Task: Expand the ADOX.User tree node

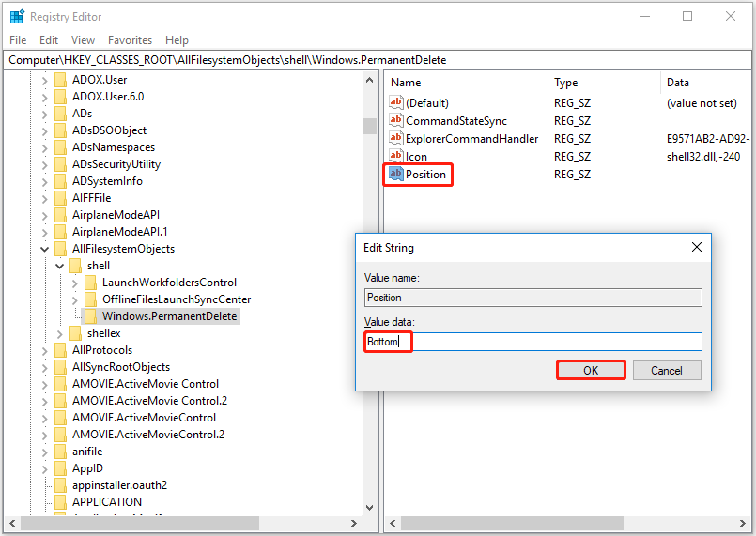Action: 45,81
